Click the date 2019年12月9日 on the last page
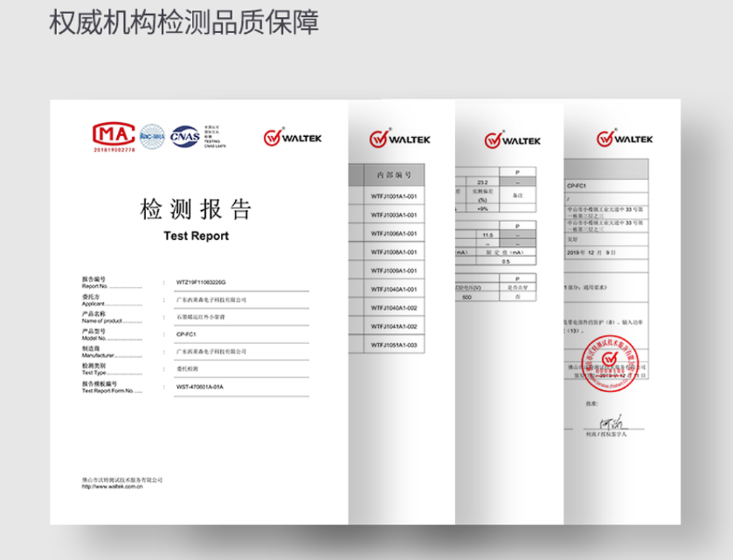Viewport: 733px width, 560px height. (x=591, y=252)
